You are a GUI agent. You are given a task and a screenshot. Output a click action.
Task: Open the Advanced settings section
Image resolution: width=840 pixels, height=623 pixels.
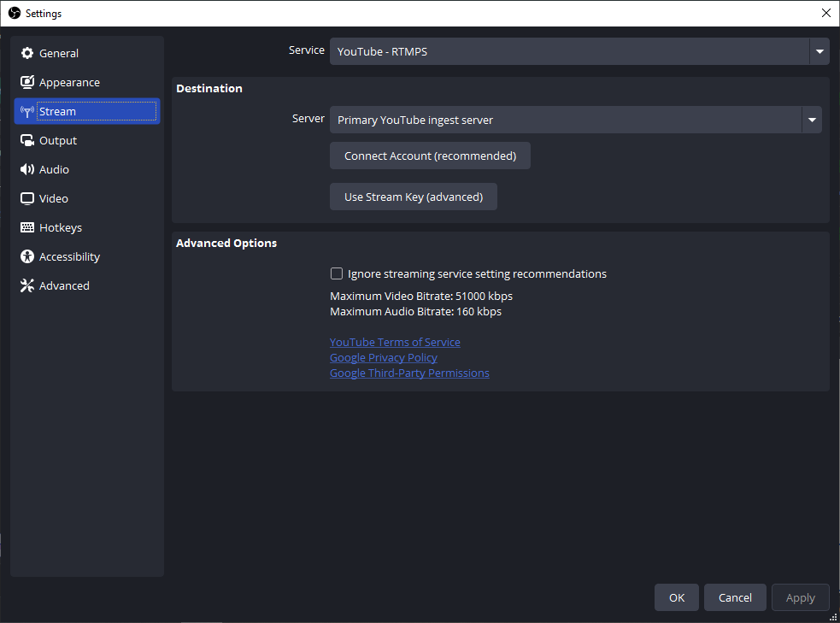coord(87,285)
